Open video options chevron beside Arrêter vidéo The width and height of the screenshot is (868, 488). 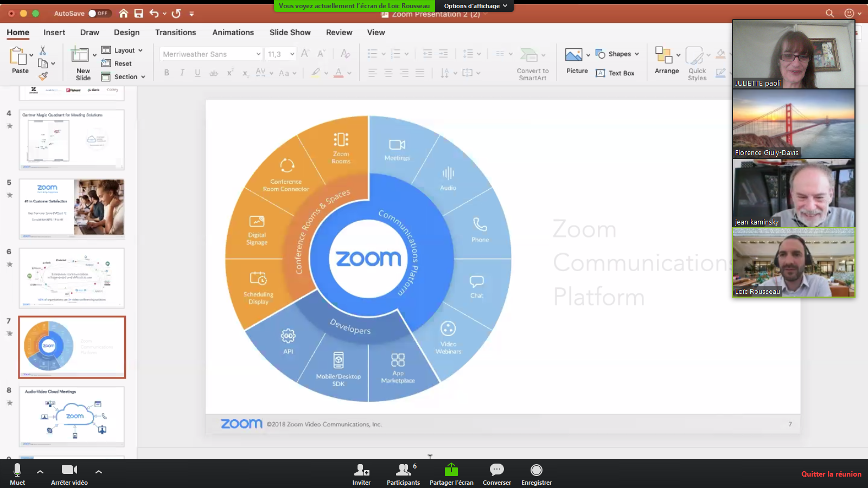[99, 472]
